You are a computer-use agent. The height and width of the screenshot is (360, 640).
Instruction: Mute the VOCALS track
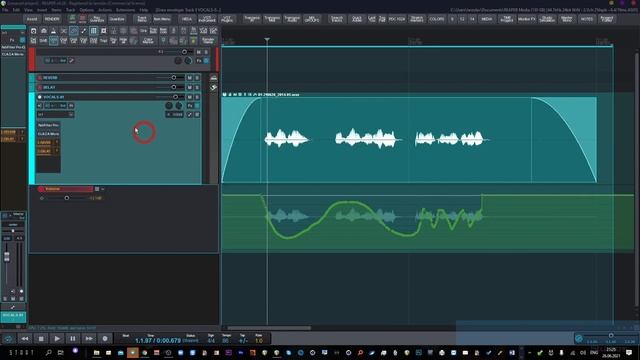pos(189,97)
